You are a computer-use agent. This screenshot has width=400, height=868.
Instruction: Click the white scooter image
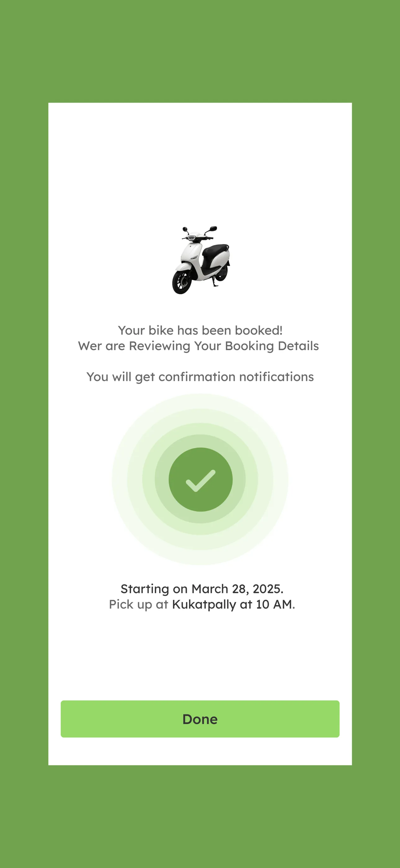(201, 260)
